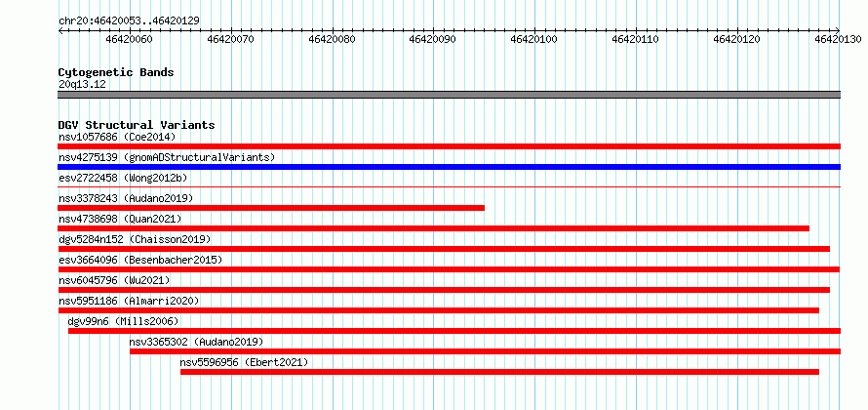Click ruler position 46420130
The image size is (868, 410).
click(838, 39)
